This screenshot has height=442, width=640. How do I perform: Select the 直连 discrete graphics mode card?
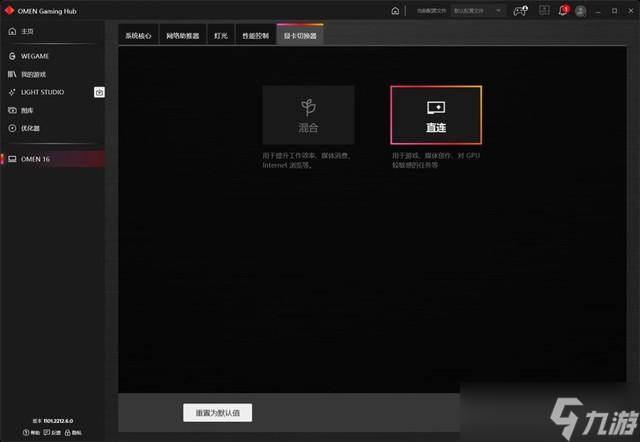click(436, 115)
